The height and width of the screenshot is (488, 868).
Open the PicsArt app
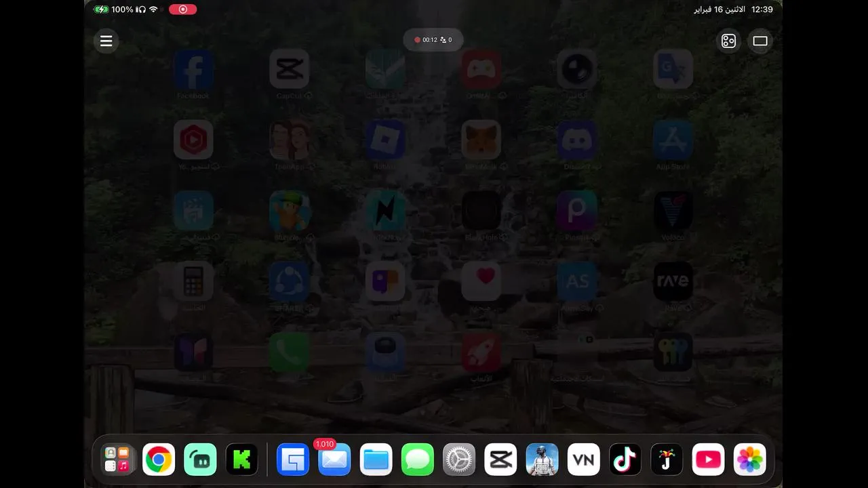tap(577, 210)
